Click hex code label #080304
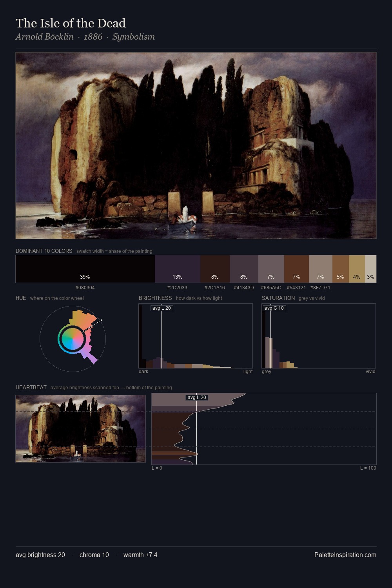Screen dimensions: 392x588 coord(85,288)
